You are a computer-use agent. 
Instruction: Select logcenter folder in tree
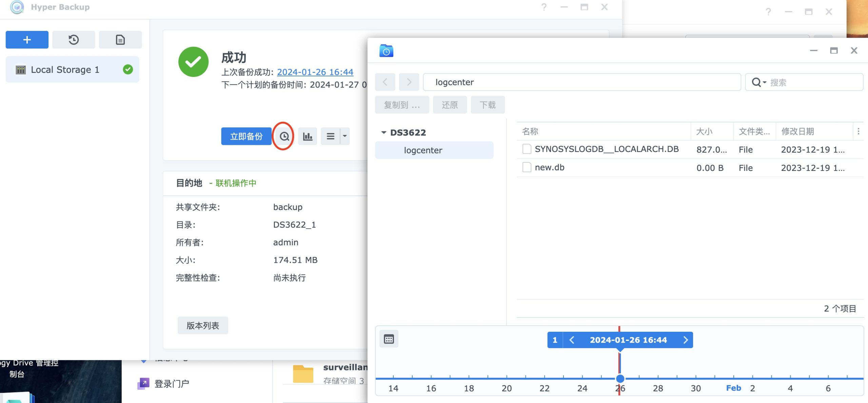434,150
